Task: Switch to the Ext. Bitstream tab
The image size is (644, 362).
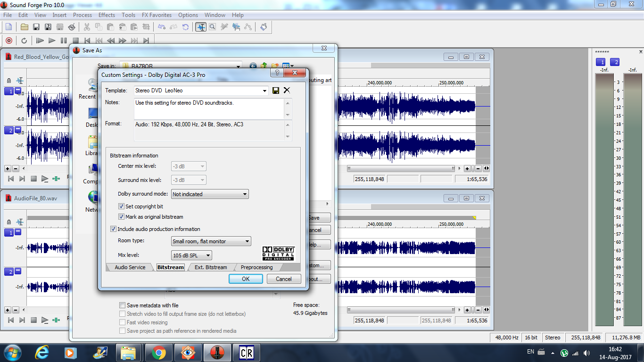Action: coord(211,267)
